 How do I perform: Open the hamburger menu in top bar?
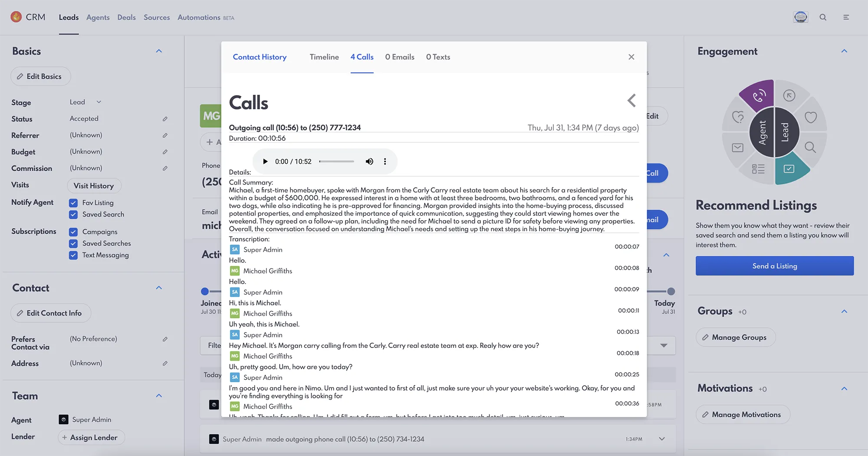[846, 17]
